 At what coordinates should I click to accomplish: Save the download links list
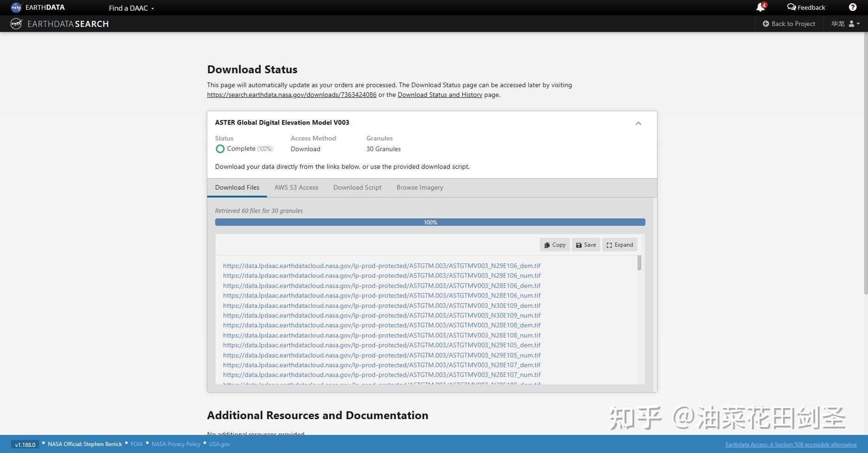[x=586, y=245]
